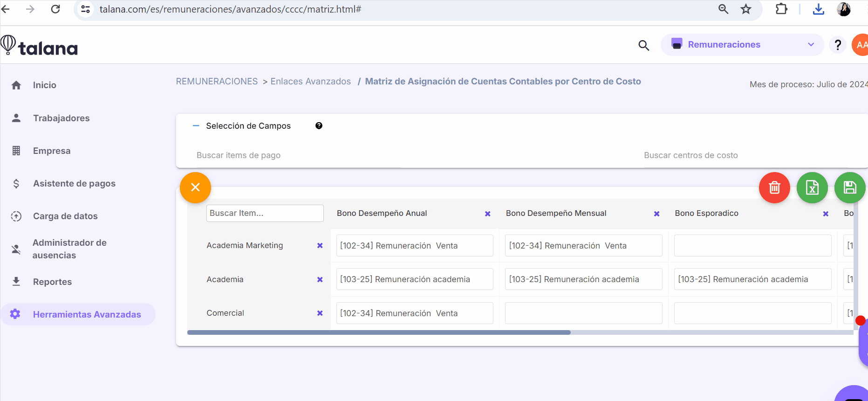Go to Inicio in the sidebar
Viewport: 868px width, 401px height.
(x=44, y=85)
